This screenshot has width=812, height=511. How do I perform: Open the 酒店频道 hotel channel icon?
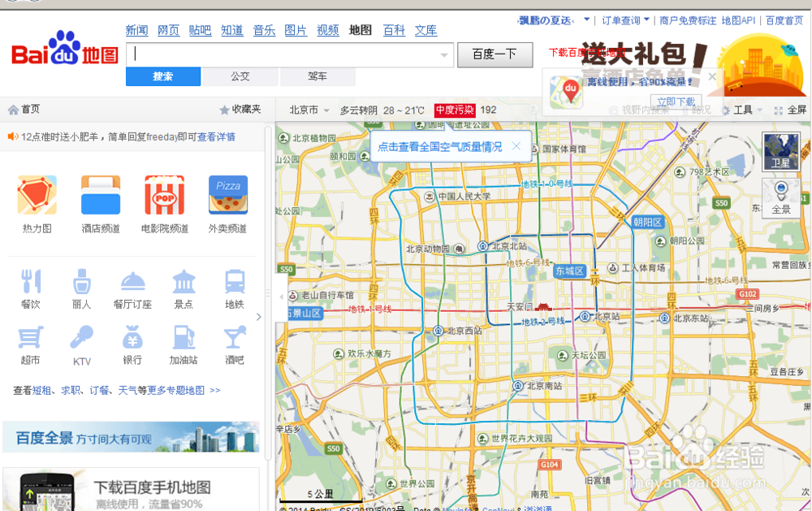click(x=101, y=195)
